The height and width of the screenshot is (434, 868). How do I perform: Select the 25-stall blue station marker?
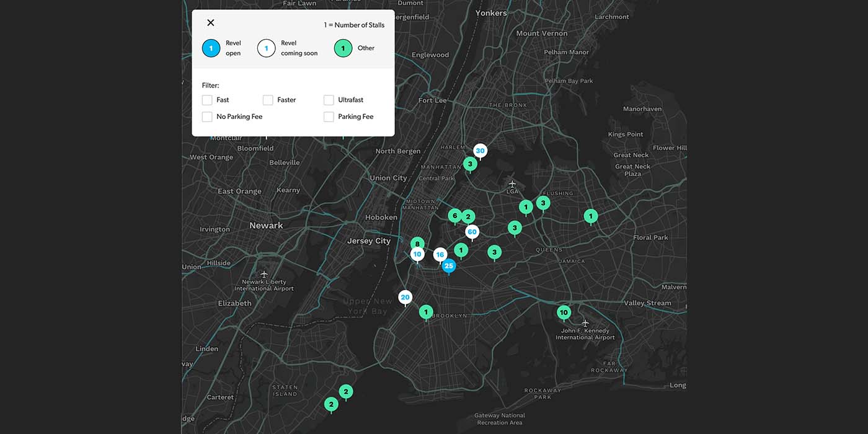[x=449, y=265]
